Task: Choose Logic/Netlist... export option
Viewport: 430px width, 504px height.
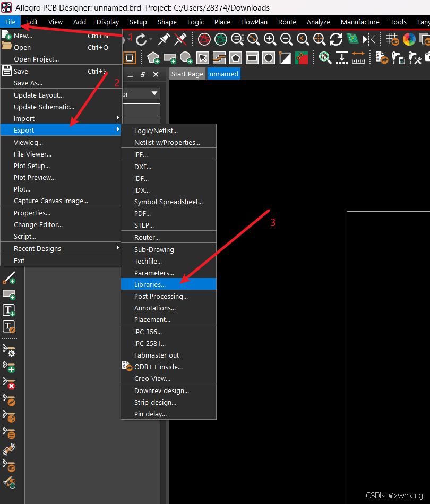Action: 168,131
